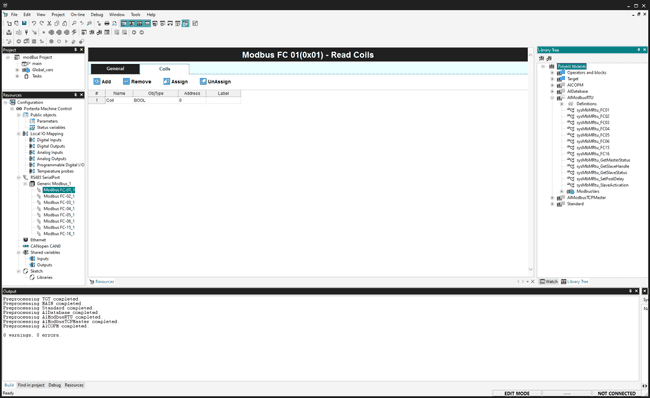Select Modbus FC-16_1 in Resources tree
The image size is (650, 398).
click(x=59, y=234)
